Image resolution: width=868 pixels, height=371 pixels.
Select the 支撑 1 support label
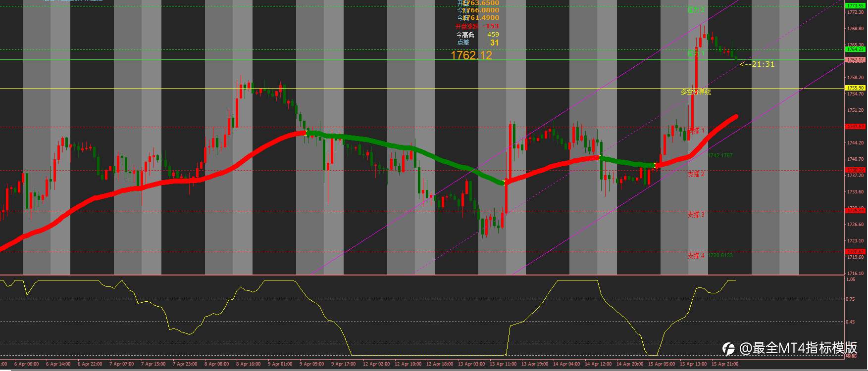(696, 131)
